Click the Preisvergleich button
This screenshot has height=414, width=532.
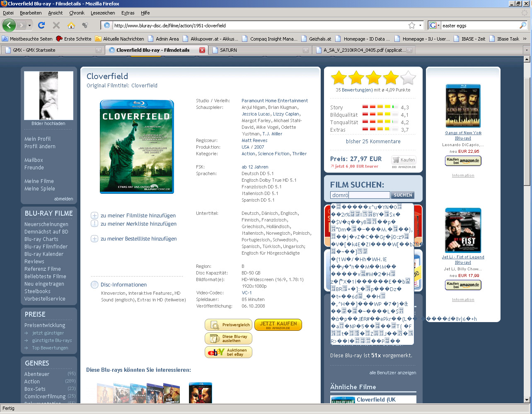coord(228,325)
